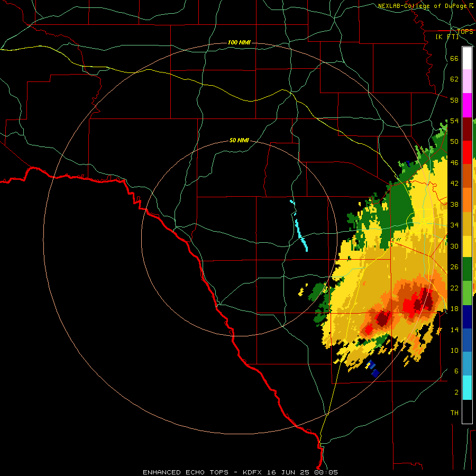The width and height of the screenshot is (476, 476).
Task: Select the dark green legend swatch near 26
Action: [467, 269]
